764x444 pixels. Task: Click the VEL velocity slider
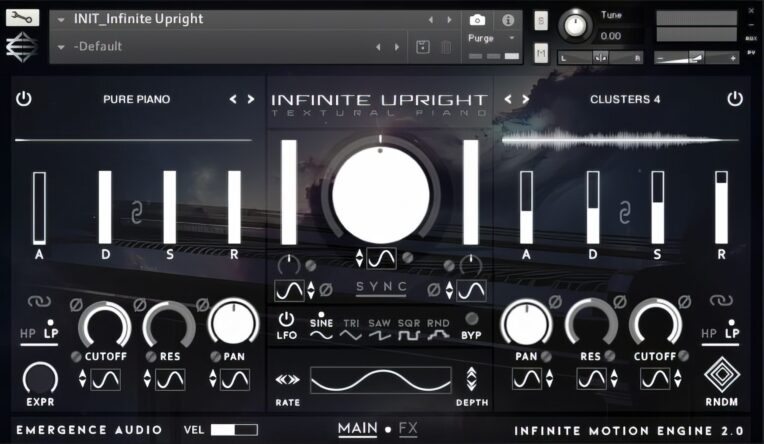pyautogui.click(x=233, y=430)
